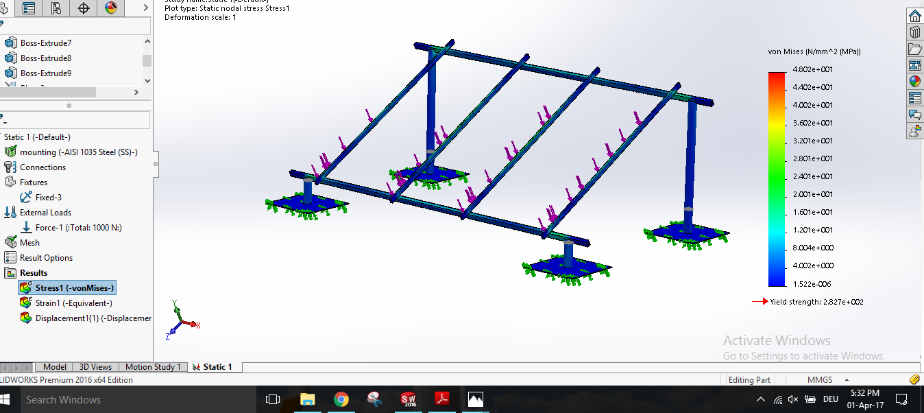Open the PropertyManager tab icon
The height and width of the screenshot is (413, 924).
27,8
